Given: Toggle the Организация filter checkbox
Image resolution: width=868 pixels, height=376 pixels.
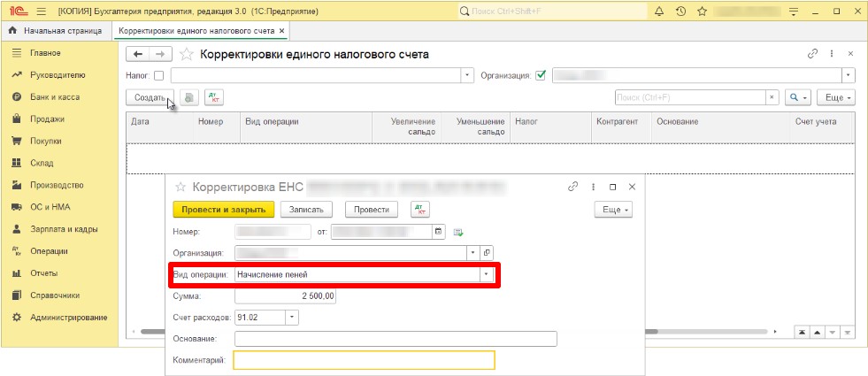Looking at the screenshot, I should 541,75.
